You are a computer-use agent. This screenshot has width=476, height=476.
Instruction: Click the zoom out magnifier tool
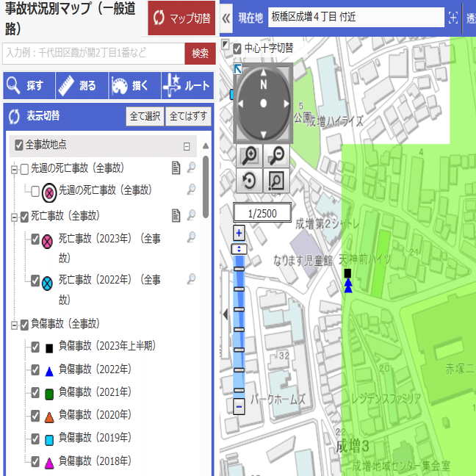tap(276, 156)
